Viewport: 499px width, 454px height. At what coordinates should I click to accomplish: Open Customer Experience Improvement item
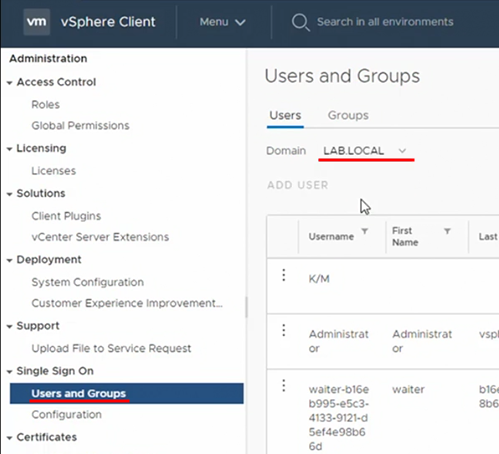[x=127, y=303]
